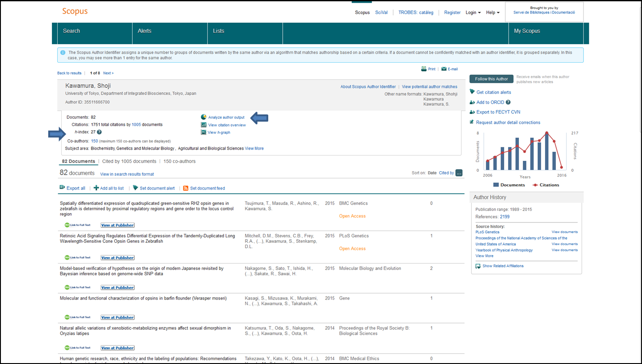Click View potential author matches link

[429, 86]
